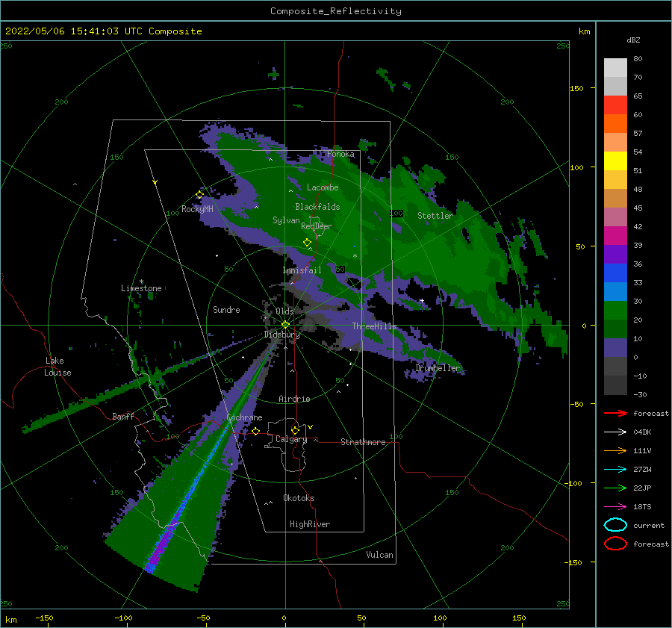Click the green 22JP arrow icon
This screenshot has width=672, height=628.
click(x=615, y=488)
